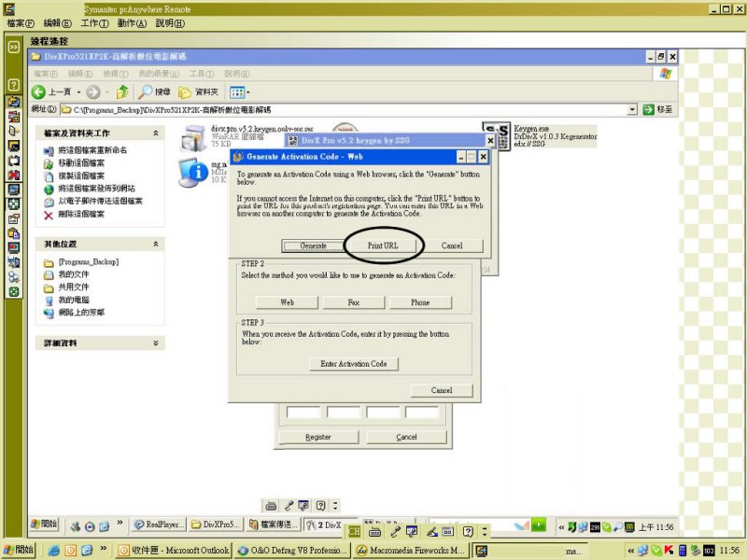Click the Views icon in Explorer toolbar

click(237, 91)
